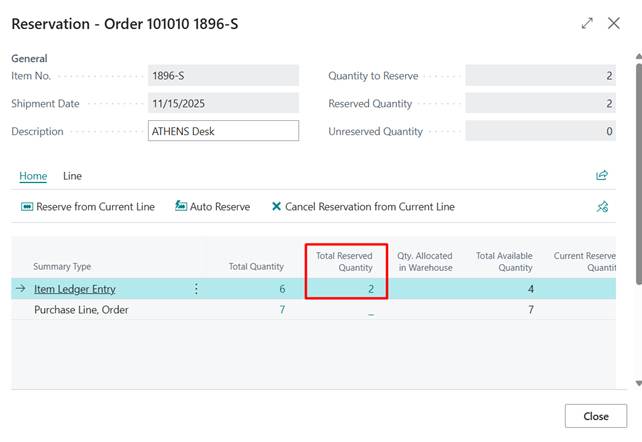Click Reserve from Current Line
Viewport: 642px width, 442px height.
click(88, 207)
